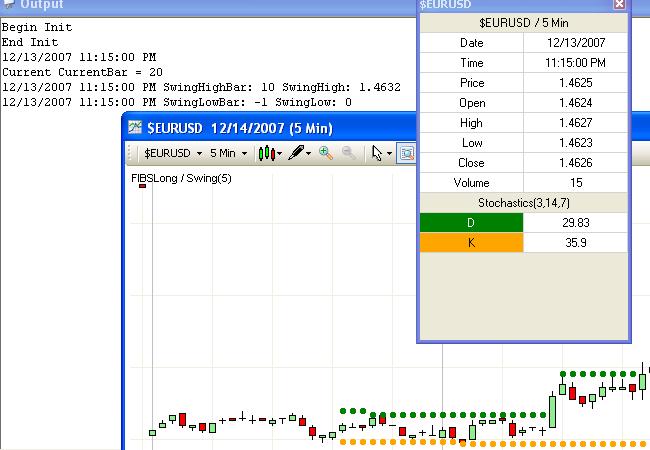This screenshot has height=450, width=650.
Task: Click 'Current CurrentBar = 20' output line
Action: 82,72
